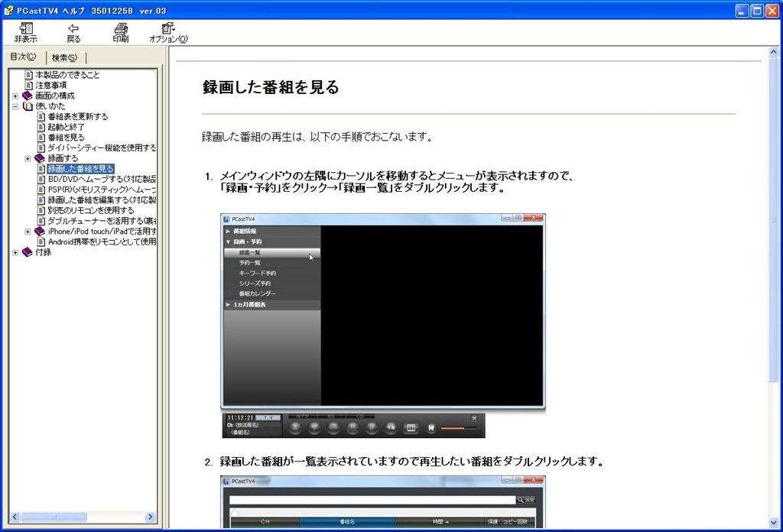This screenshot has height=532, width=783.
Task: Click page icon beside Android携帯をリモコン
Action: click(x=41, y=242)
